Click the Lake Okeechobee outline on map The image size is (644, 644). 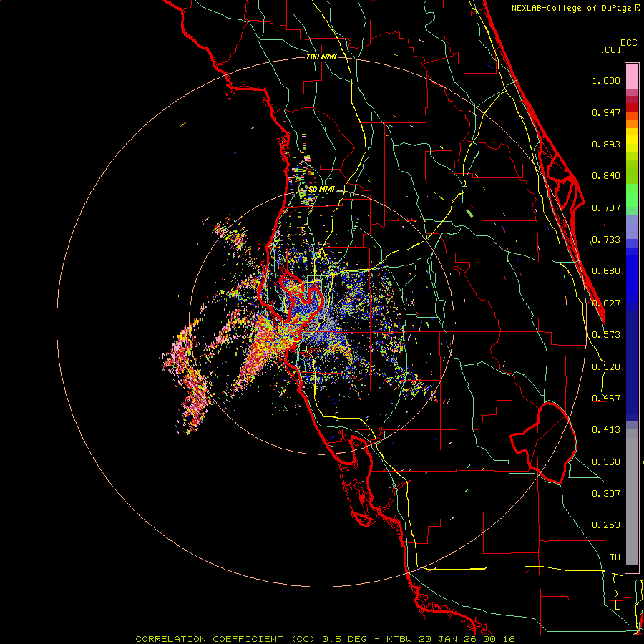click(x=543, y=443)
